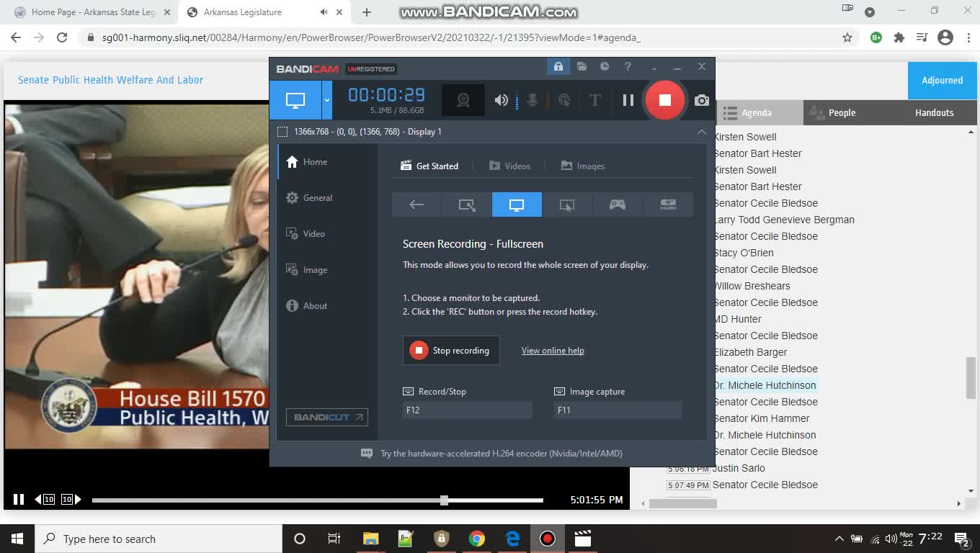Toggle Bandicam text overlay icon
980x553 pixels.
(x=594, y=100)
